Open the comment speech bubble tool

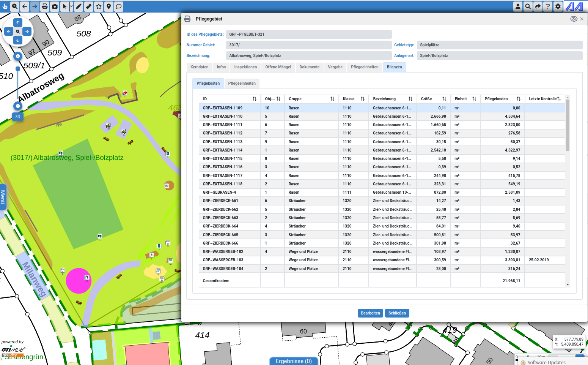(x=119, y=6)
